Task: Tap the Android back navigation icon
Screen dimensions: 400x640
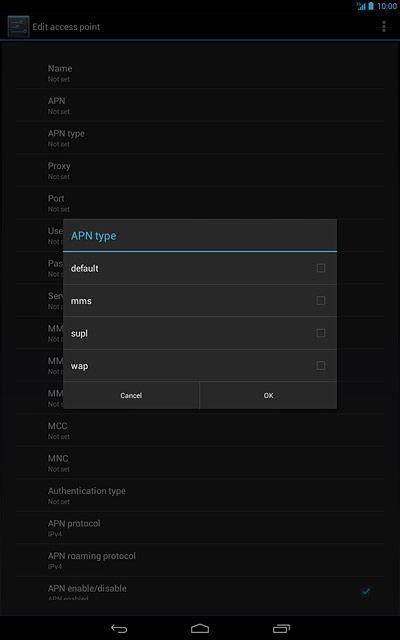Action: (119, 628)
